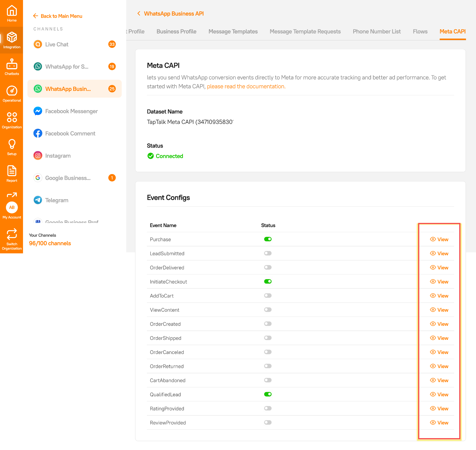Select the Facebook Messenger icon
Viewport: 476px width, 450px height.
click(38, 111)
